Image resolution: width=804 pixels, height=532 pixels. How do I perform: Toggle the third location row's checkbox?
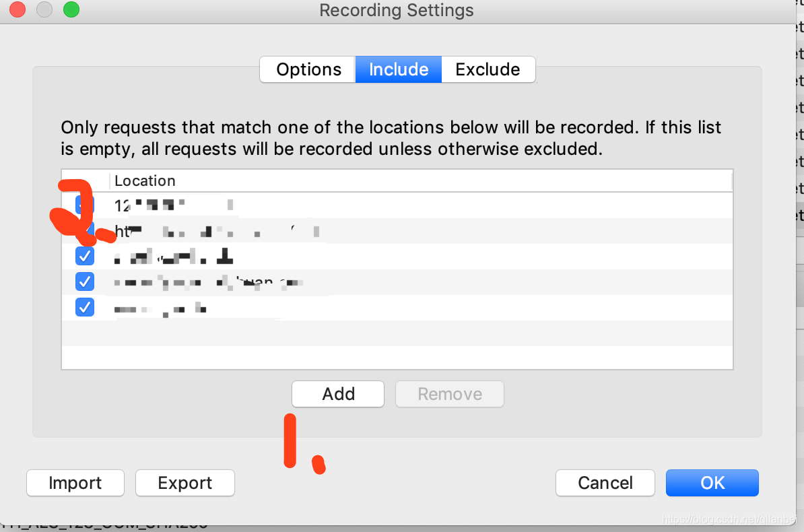(85, 255)
